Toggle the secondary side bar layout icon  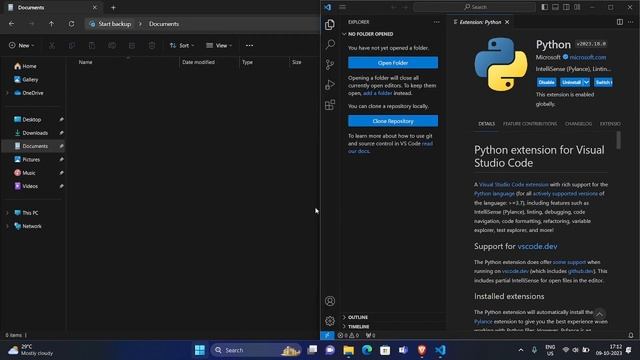coord(566,7)
